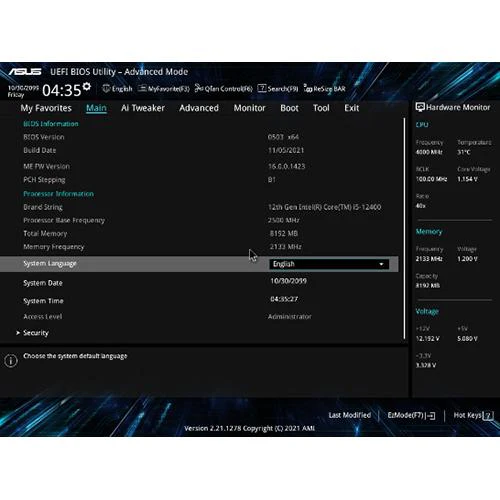500x500 pixels.
Task: Click the Hot Keys question mark icon
Action: pos(488,416)
